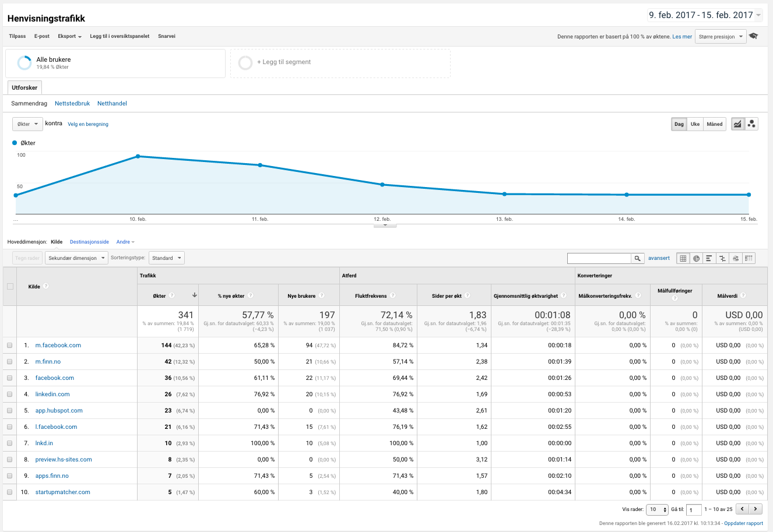Image resolution: width=773 pixels, height=532 pixels.
Task: Click Oppdater rapport link
Action: (743, 523)
